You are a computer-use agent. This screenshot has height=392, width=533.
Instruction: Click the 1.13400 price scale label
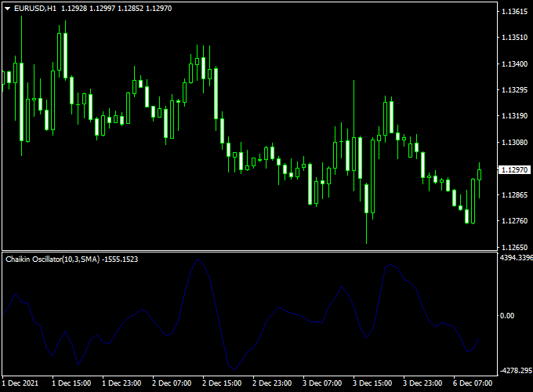(x=515, y=64)
